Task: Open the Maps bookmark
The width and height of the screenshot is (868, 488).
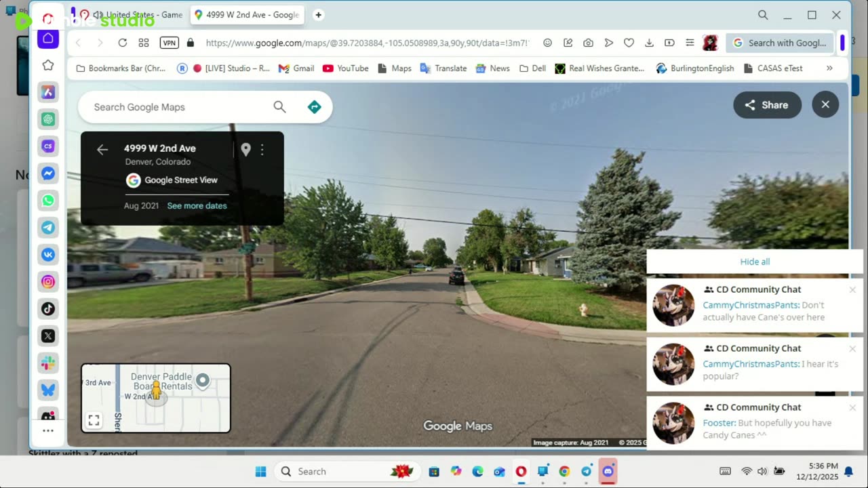Action: point(395,68)
